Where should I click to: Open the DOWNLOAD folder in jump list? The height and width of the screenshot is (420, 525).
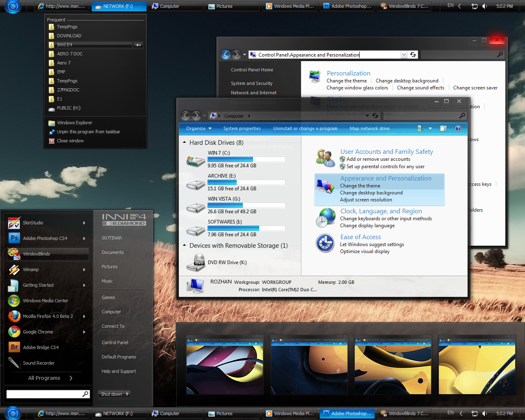[69, 36]
